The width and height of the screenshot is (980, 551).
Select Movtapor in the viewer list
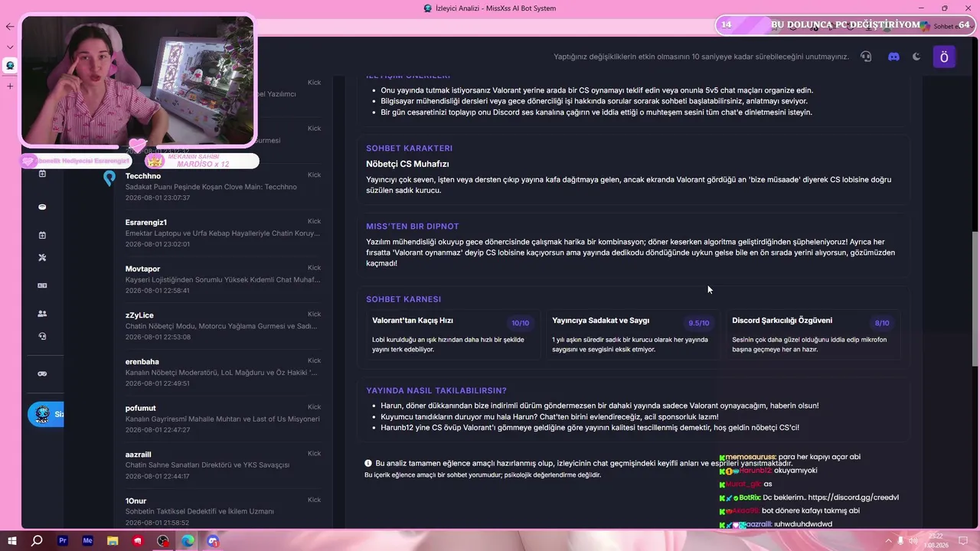point(223,279)
